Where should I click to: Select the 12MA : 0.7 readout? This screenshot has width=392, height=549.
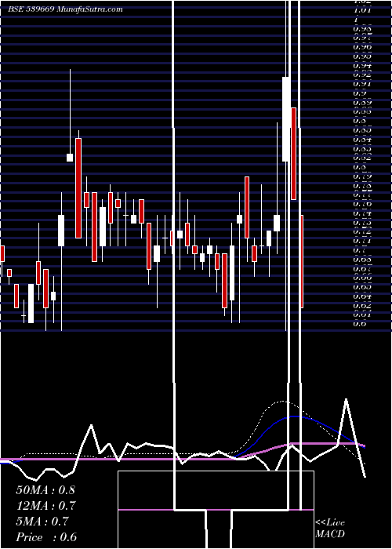pos(45,506)
